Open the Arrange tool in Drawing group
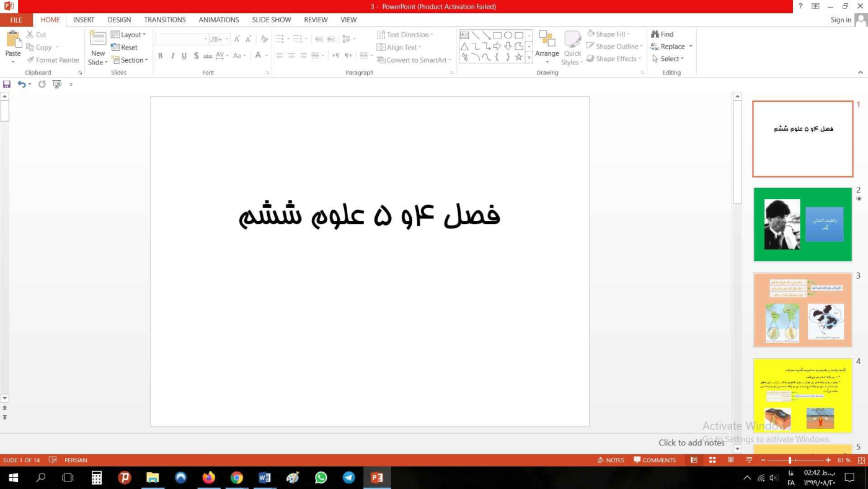This screenshot has width=868, height=489. 547,46
